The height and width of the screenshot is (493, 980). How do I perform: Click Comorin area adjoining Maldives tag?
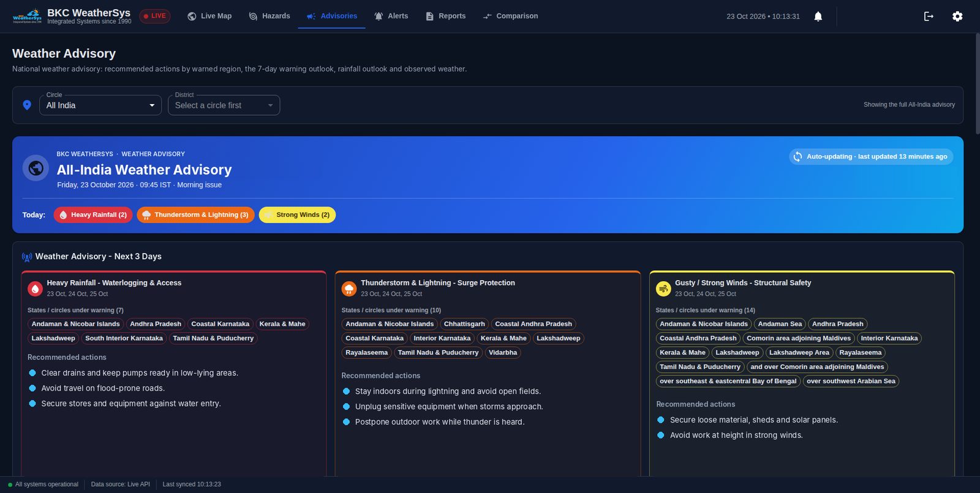pyautogui.click(x=799, y=338)
